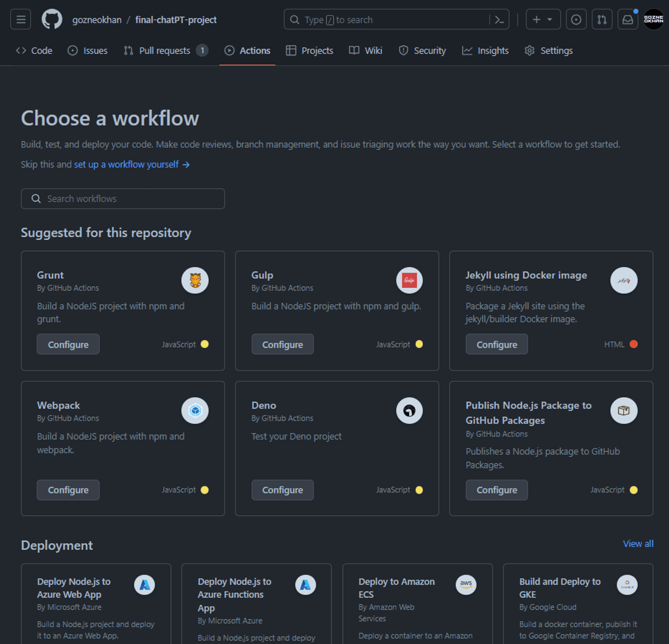The width and height of the screenshot is (669, 644).
Task: Click the Actions tab icon
Action: [229, 51]
